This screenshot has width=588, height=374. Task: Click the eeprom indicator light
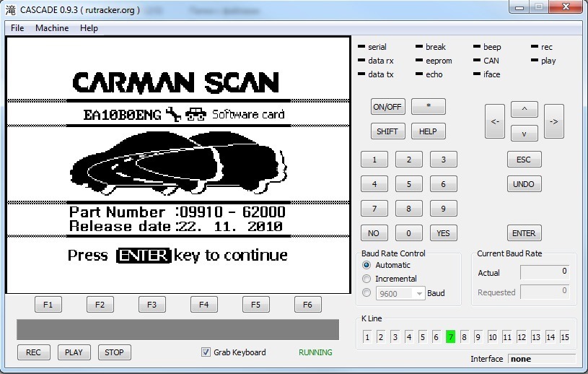click(419, 60)
